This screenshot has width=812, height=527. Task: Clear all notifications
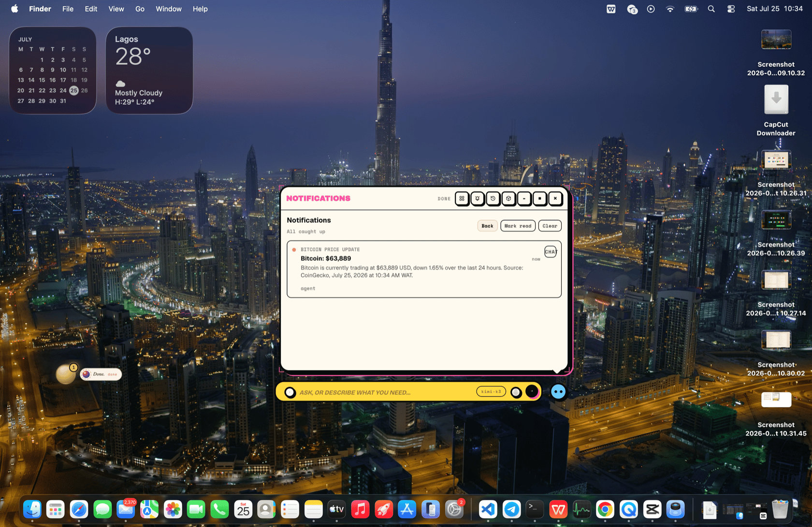pos(550,226)
